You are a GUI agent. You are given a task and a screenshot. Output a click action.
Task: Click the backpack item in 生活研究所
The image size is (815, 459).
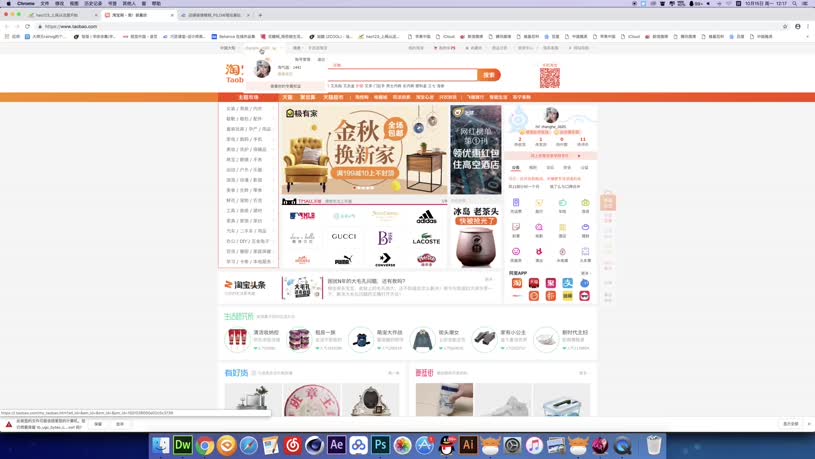click(361, 340)
